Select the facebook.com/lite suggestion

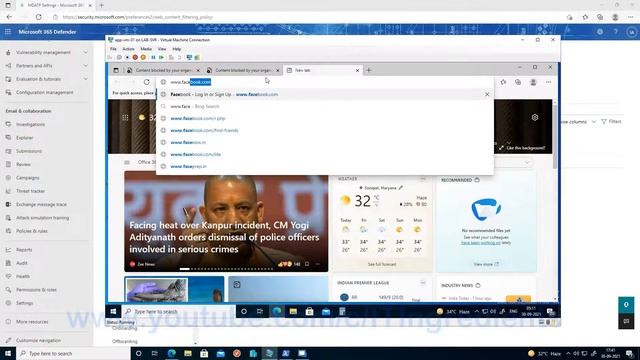coord(324,154)
